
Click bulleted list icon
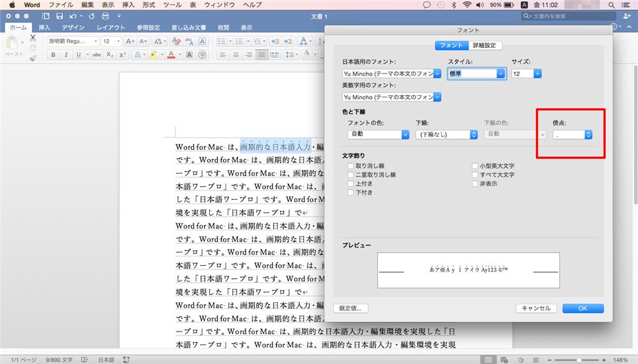coord(222,41)
